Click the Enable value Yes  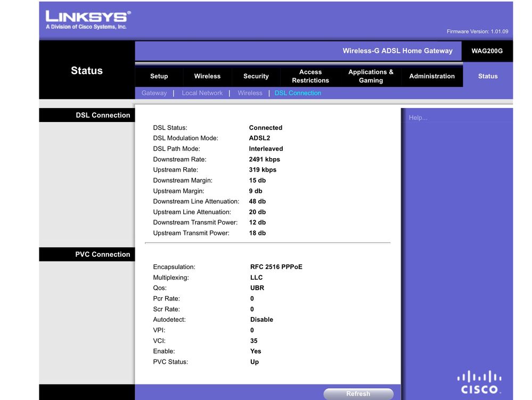(256, 351)
